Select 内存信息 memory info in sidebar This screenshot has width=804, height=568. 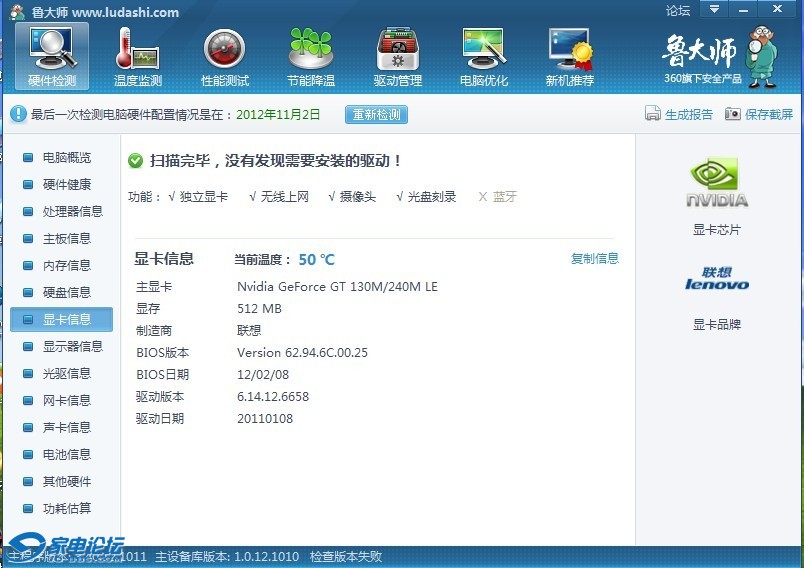[66, 266]
